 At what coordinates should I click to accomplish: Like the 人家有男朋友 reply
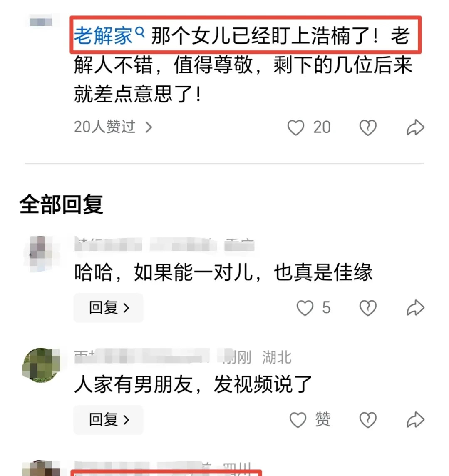pos(298,420)
